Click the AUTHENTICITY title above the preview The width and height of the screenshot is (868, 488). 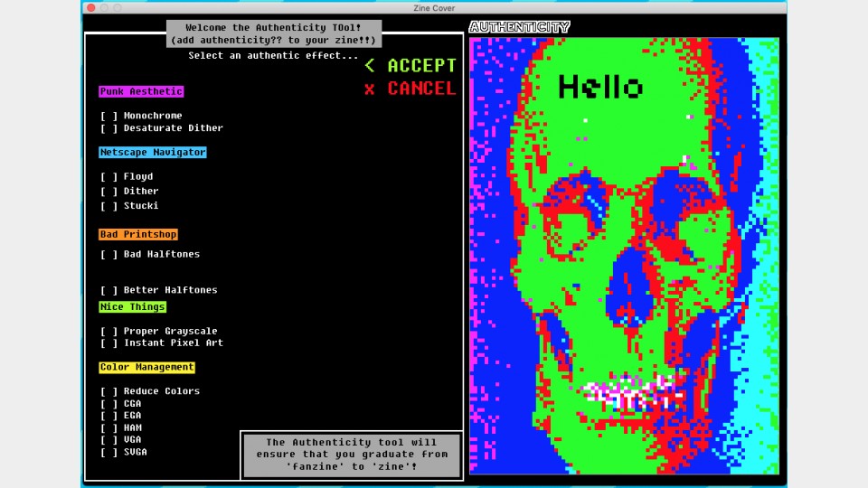[519, 26]
